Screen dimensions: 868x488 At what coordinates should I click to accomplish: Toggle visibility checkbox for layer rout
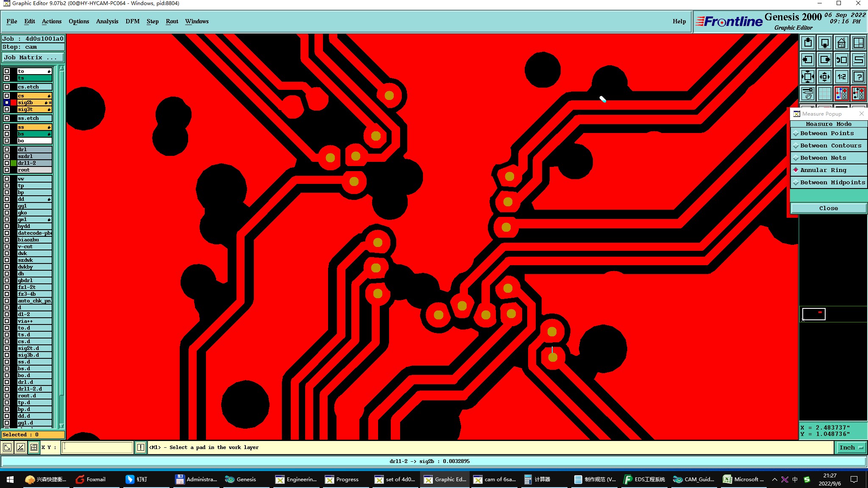pos(7,170)
